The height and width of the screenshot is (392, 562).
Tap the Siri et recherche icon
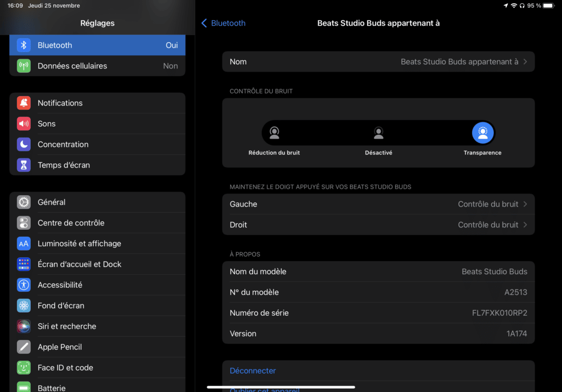(x=24, y=327)
